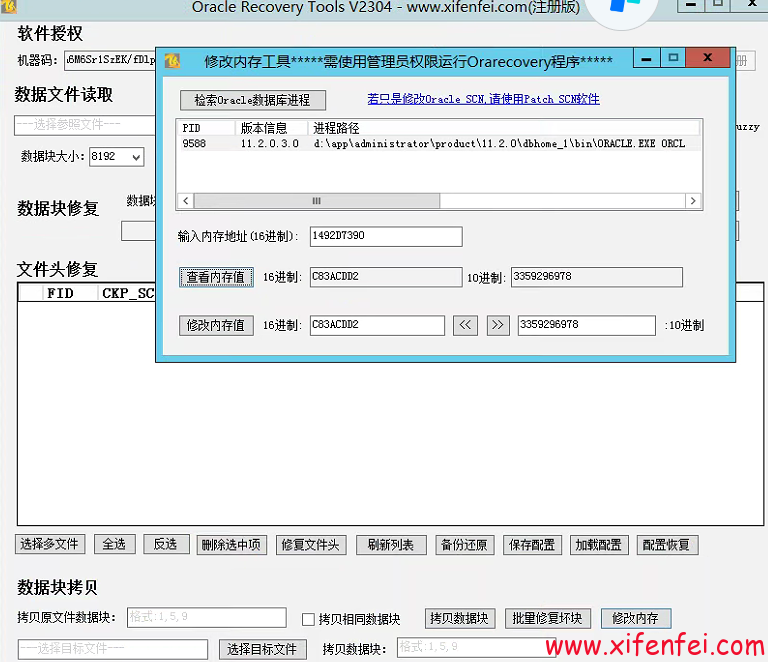Click the main window app icon
The image size is (768, 662).
click(x=8, y=6)
